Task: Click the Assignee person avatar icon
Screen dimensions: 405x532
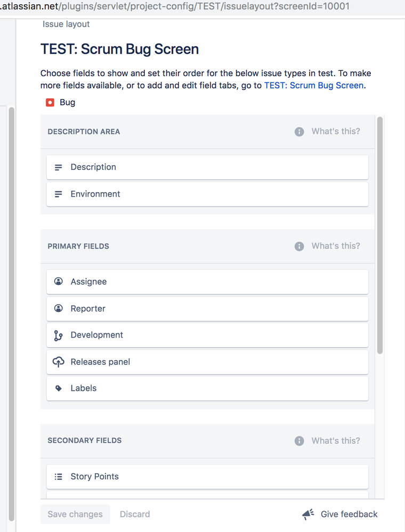Action: click(x=58, y=281)
